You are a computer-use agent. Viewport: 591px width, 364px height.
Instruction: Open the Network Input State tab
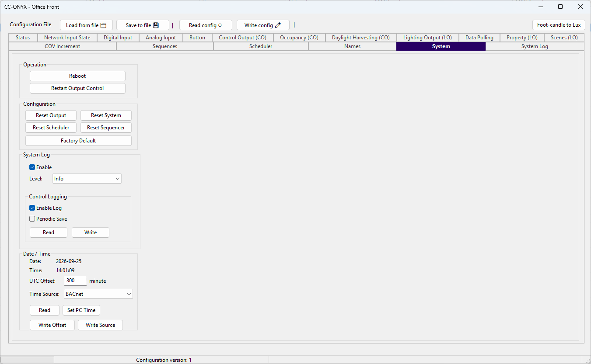[67, 38]
